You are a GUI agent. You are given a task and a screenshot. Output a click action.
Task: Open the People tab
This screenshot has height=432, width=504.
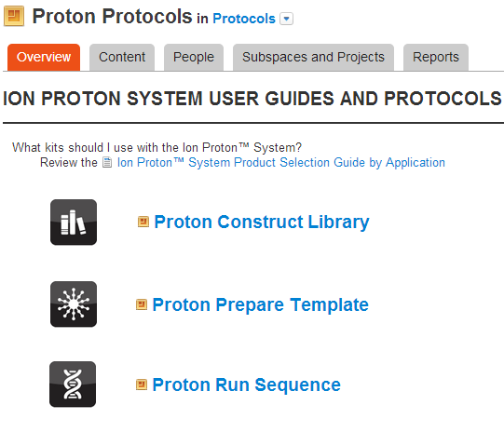[194, 57]
